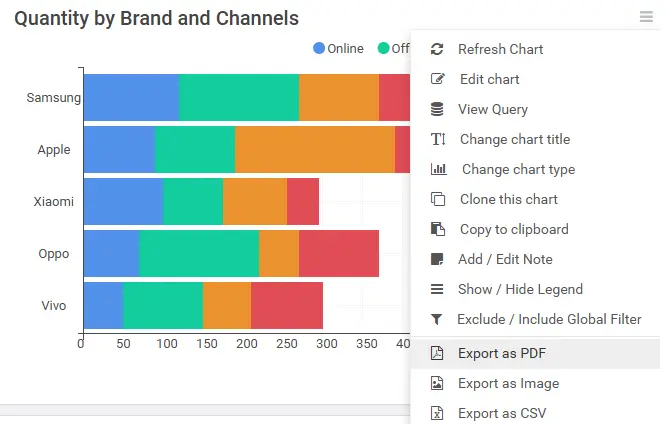
Task: Click Vivo's red bar segment
Action: [x=287, y=305]
